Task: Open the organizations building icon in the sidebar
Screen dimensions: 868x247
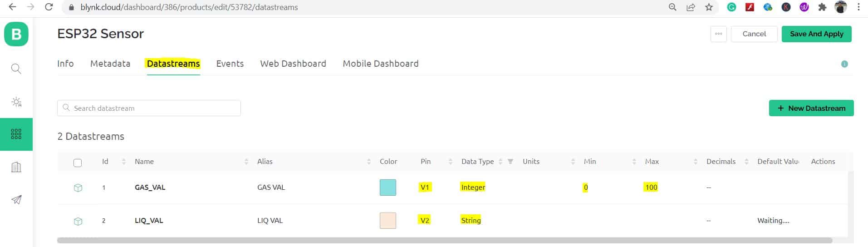Action: point(16,167)
